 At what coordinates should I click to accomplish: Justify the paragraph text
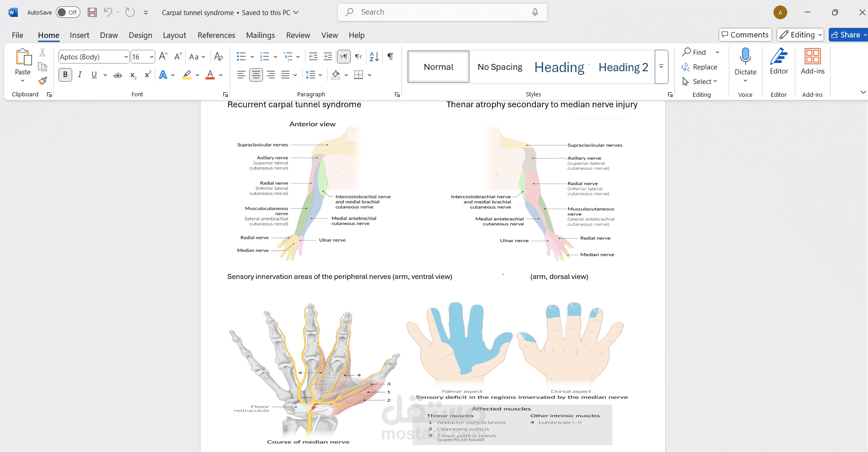coord(285,75)
